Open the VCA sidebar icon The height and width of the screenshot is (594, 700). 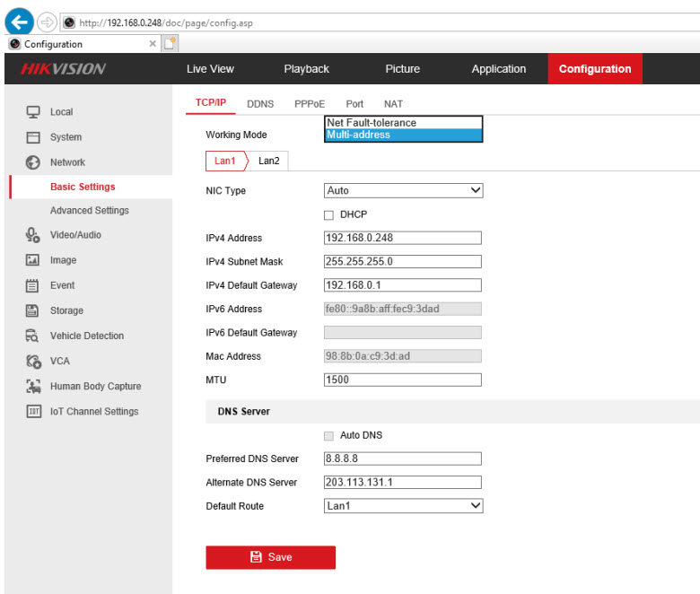point(33,361)
